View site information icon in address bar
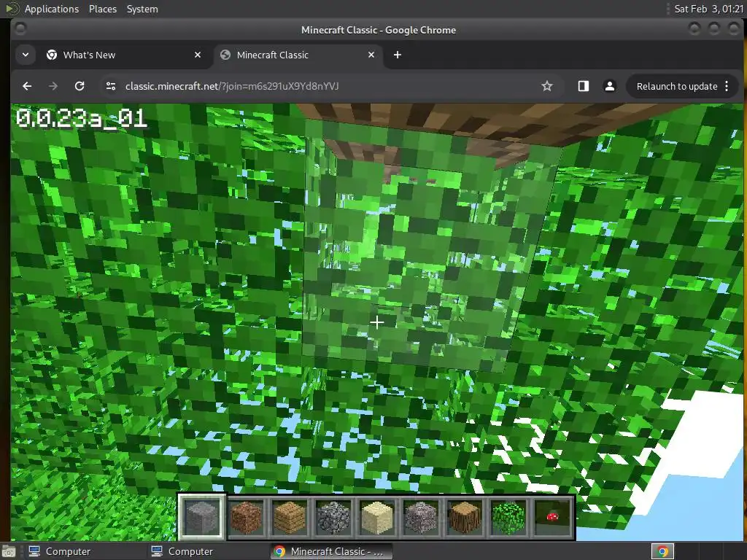Screen dimensions: 747x560 (111, 86)
